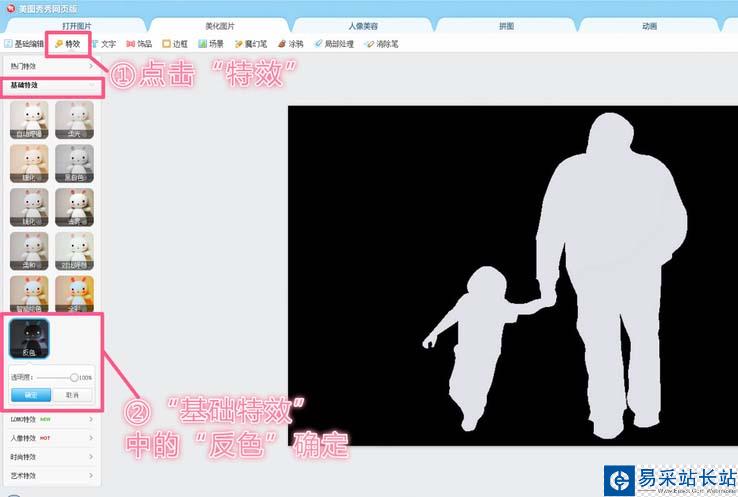Expand the LOMO特效 section

point(51,419)
